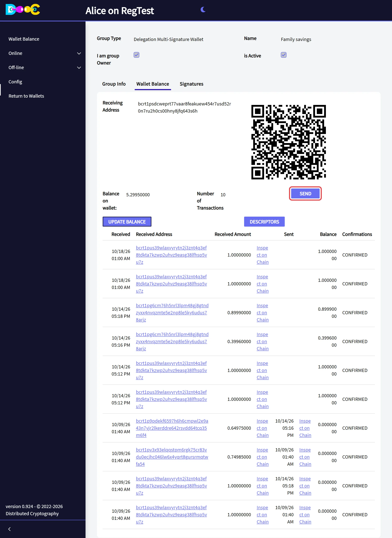This screenshot has width=392, height=538.
Task: Switch to the Wallet Balance tab
Action: 153,84
